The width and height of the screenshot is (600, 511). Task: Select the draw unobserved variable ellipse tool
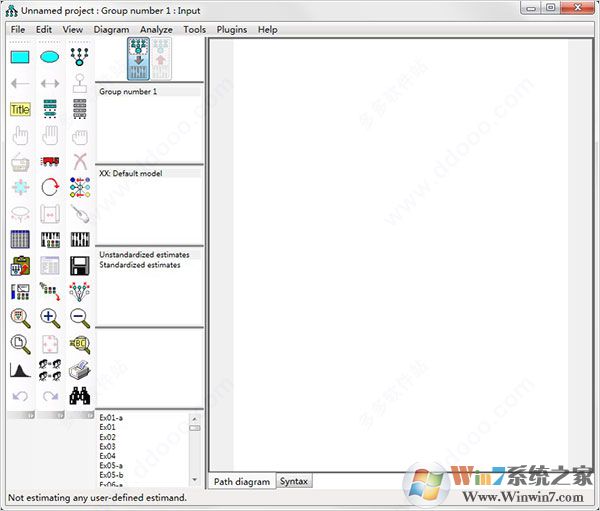(x=50, y=57)
